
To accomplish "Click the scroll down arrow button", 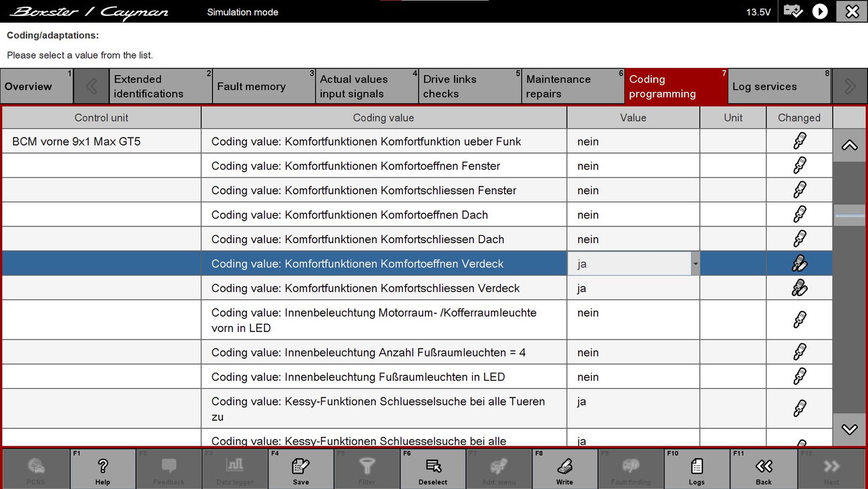I will pyautogui.click(x=849, y=430).
